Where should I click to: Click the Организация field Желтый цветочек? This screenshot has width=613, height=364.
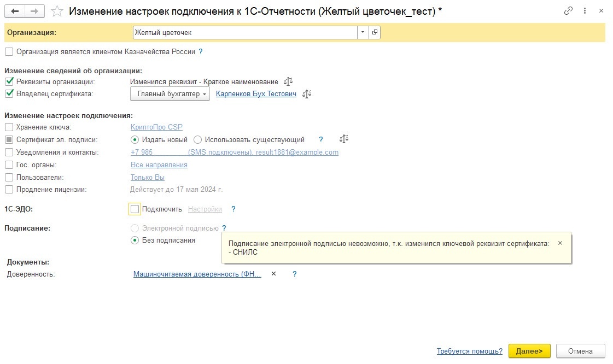(x=245, y=32)
